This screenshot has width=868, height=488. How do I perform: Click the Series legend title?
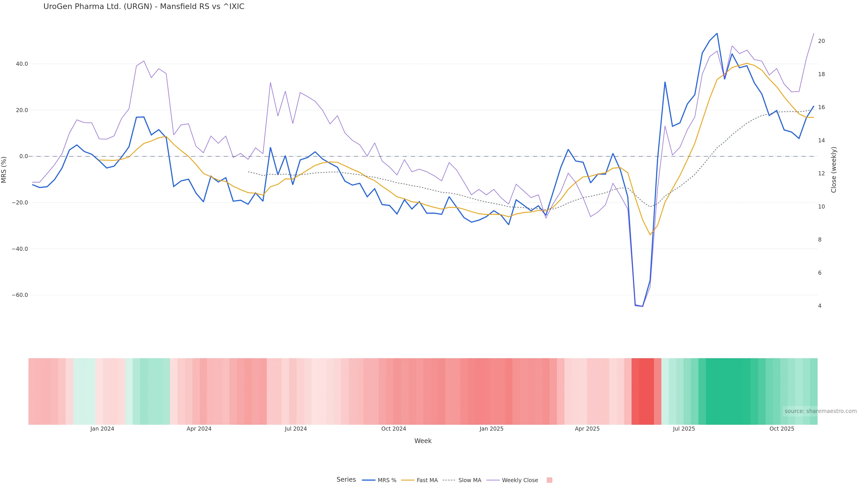tap(346, 480)
